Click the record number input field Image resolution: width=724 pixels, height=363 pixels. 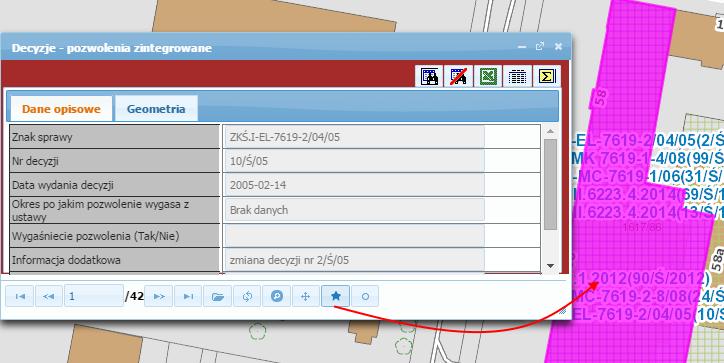click(94, 296)
